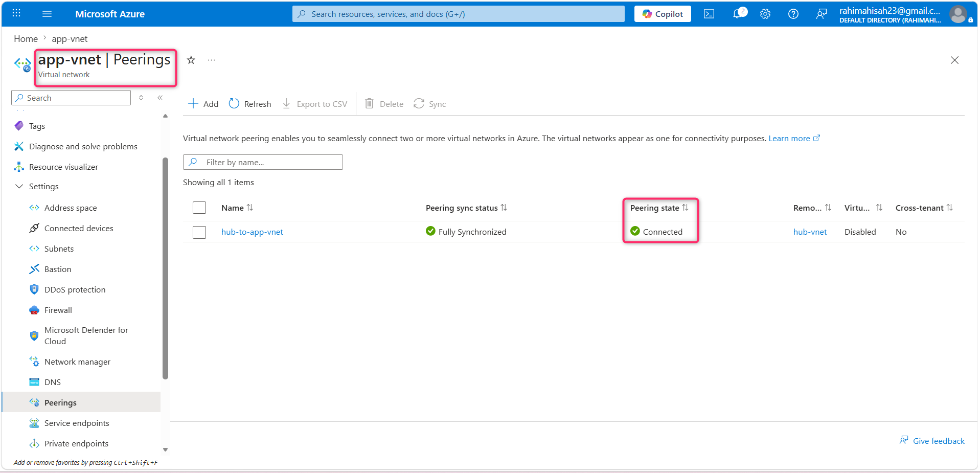Select the hub-to-app-vnet row checkbox

(x=199, y=232)
